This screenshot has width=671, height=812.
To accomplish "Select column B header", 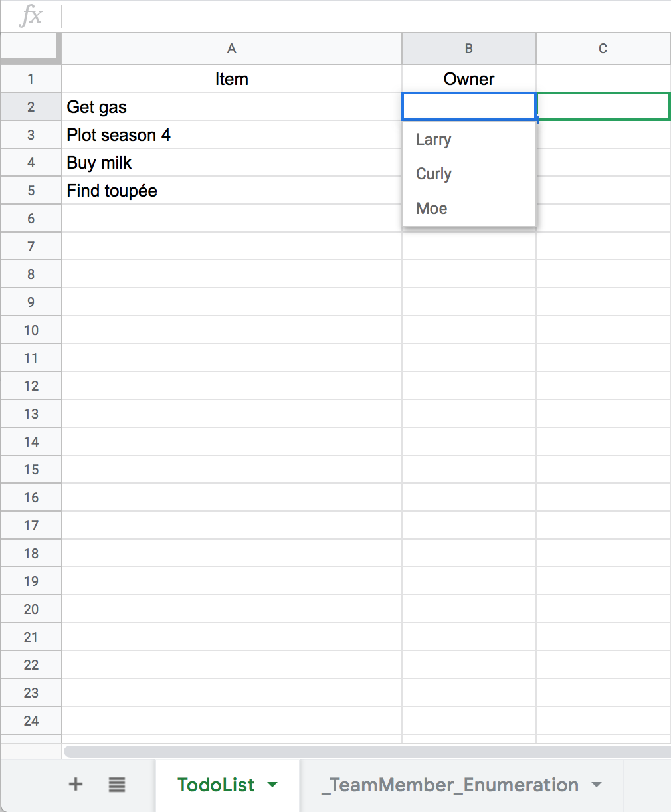I will [x=469, y=49].
